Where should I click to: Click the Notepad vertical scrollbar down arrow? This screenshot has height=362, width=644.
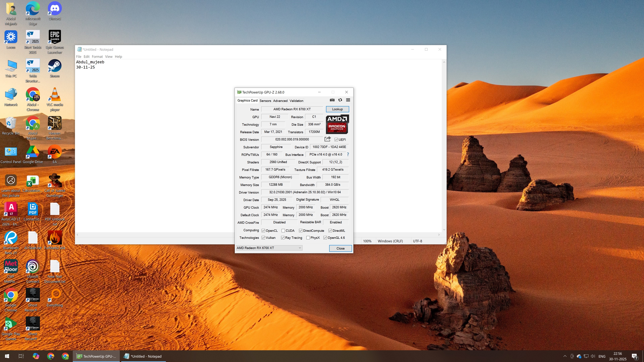pyautogui.click(x=444, y=230)
